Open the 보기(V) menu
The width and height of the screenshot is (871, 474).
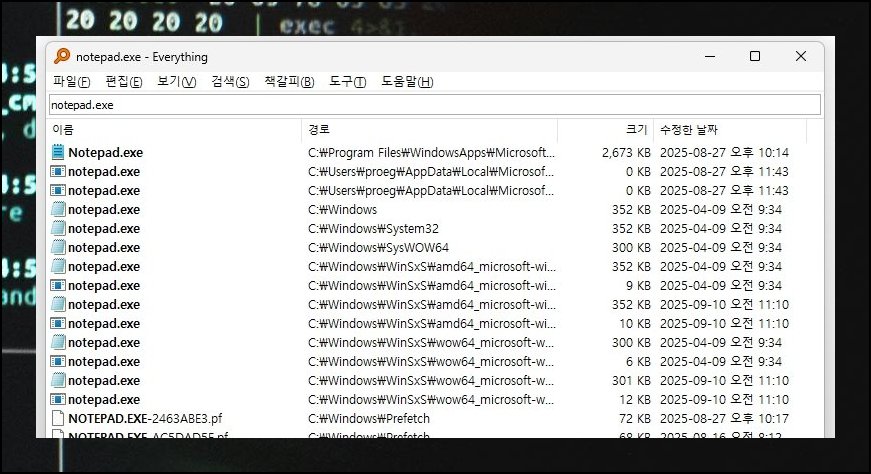tap(177, 82)
